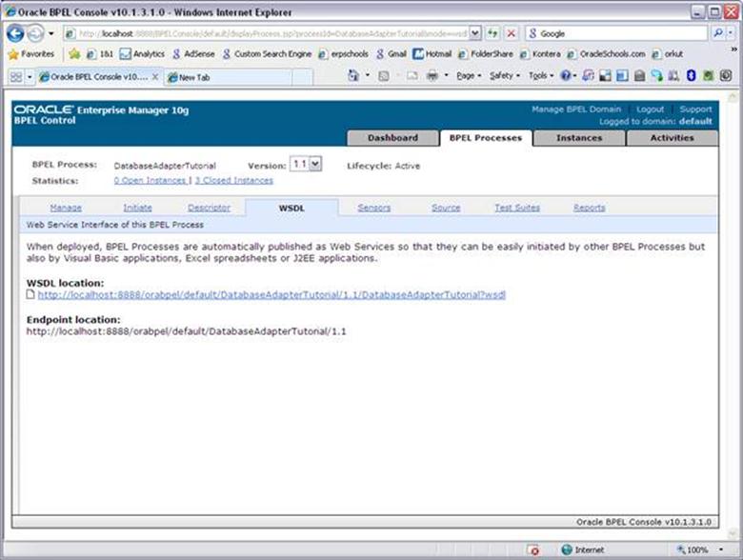Click the Quick Tabs grid icon
This screenshot has width=743, height=560.
tap(16, 77)
